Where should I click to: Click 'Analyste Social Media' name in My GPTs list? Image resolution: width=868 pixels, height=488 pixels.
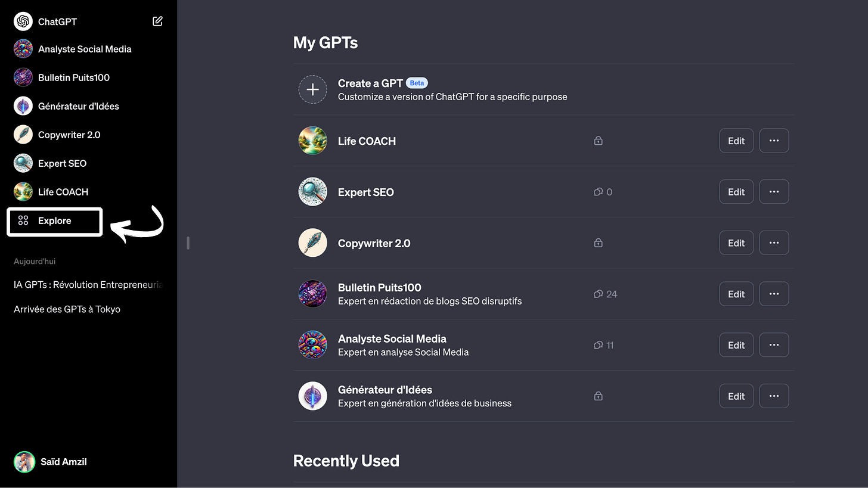tap(392, 338)
